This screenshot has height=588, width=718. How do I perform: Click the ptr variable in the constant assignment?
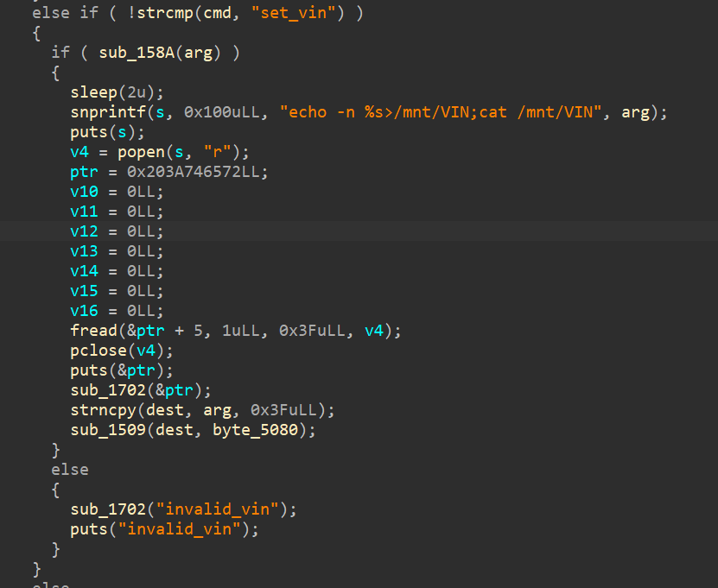(85, 172)
